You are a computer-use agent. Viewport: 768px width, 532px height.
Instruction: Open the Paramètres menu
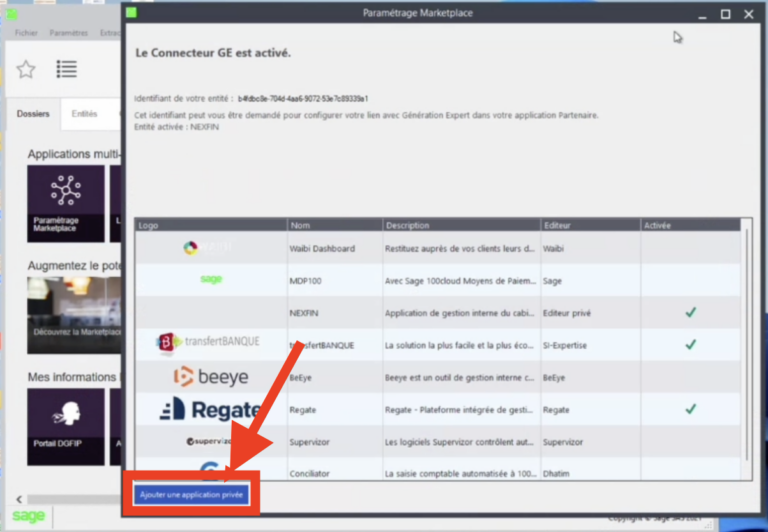tap(69, 33)
